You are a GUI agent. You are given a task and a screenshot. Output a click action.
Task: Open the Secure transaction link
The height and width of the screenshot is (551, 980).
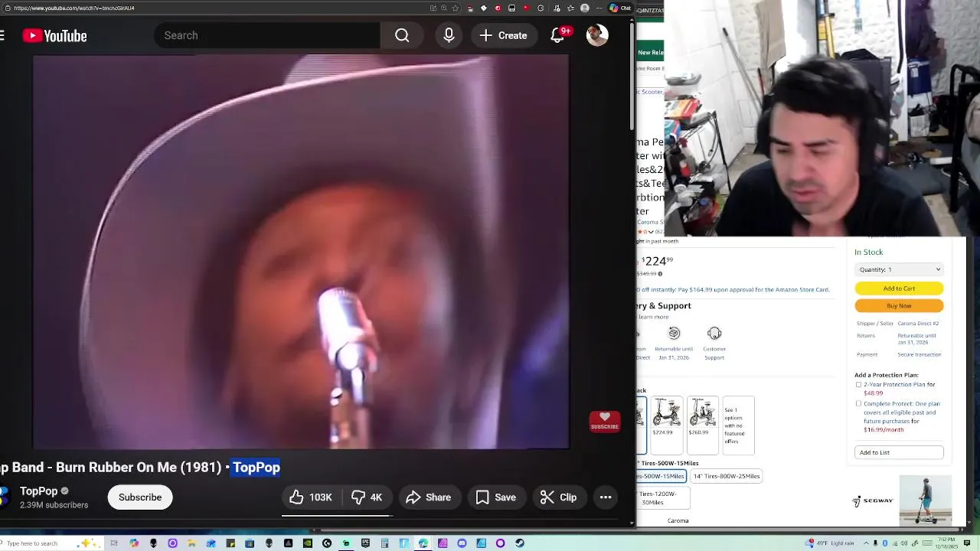click(x=920, y=354)
